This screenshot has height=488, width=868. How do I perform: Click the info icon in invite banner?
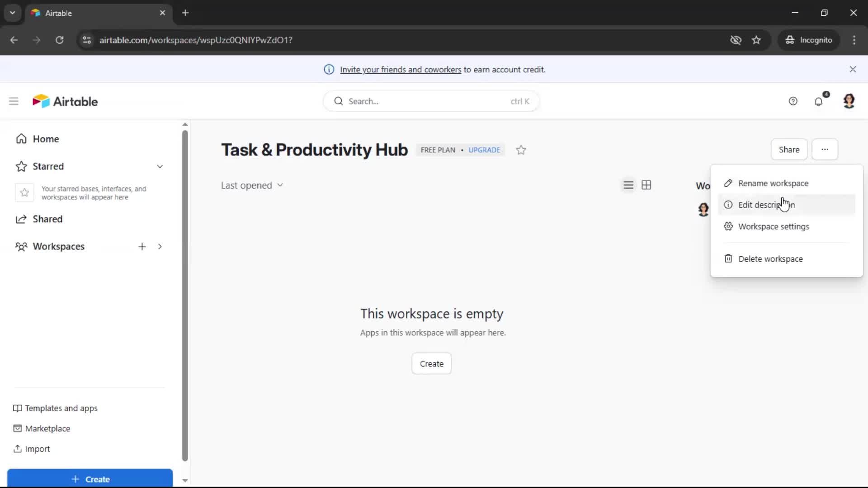(x=329, y=70)
